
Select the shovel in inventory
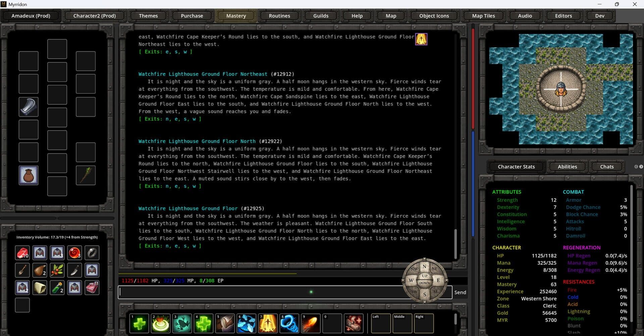tap(22, 270)
